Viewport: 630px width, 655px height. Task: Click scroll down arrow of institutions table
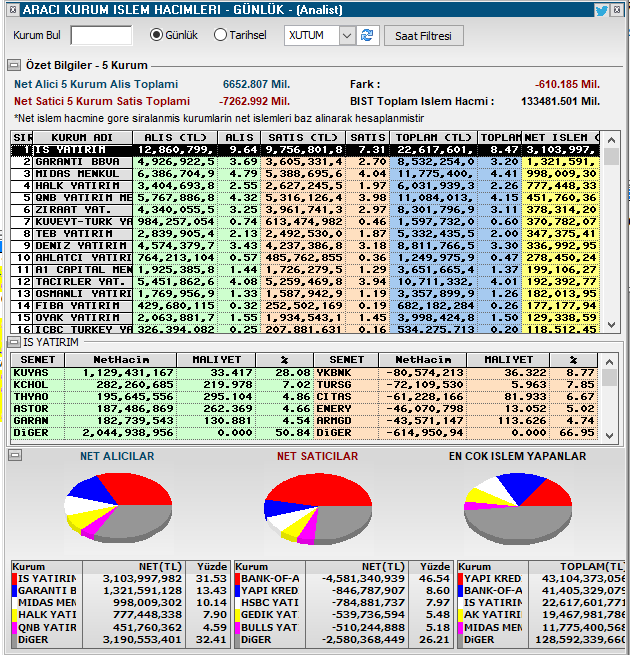(x=611, y=325)
